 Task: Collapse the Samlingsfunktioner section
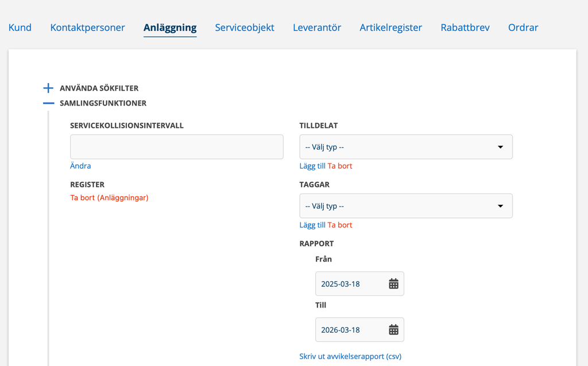pyautogui.click(x=49, y=103)
